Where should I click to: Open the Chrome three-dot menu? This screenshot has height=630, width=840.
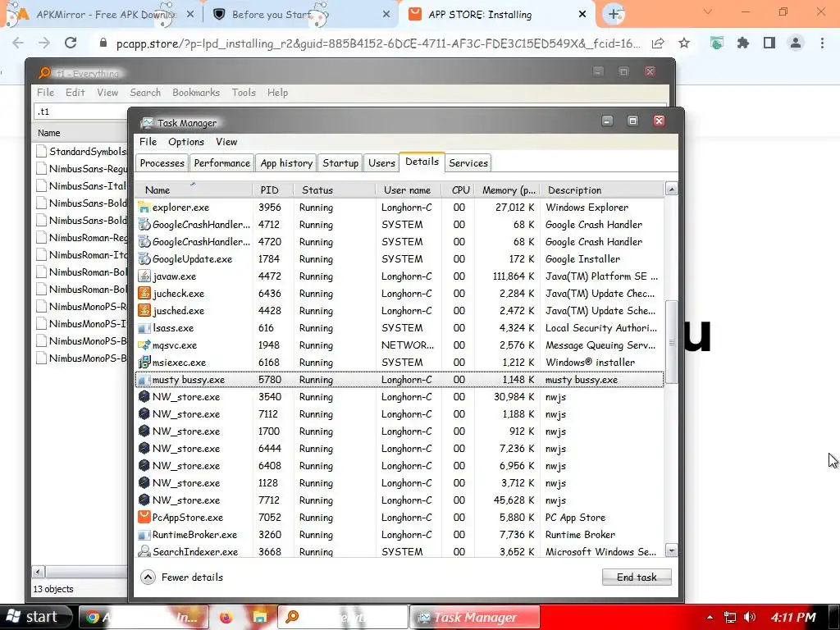coord(822,43)
